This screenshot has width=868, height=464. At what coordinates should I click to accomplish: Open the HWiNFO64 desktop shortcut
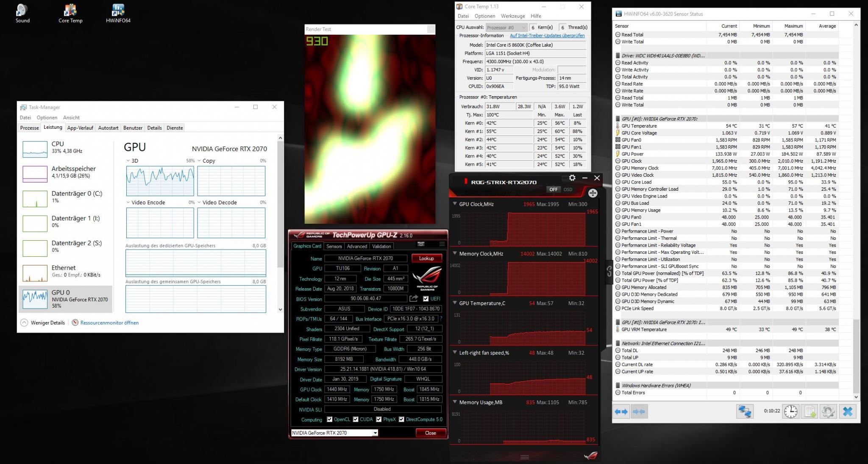(x=118, y=14)
